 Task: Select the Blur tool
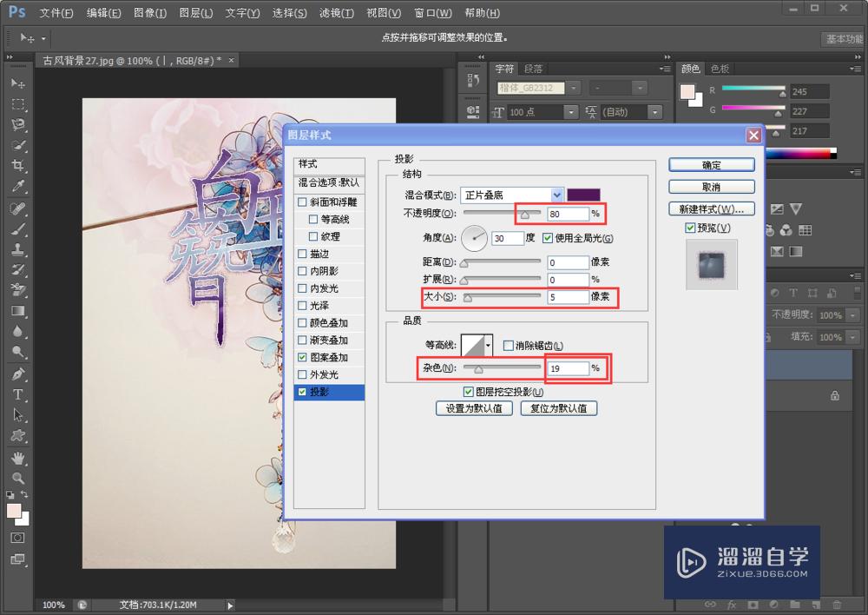tap(17, 331)
